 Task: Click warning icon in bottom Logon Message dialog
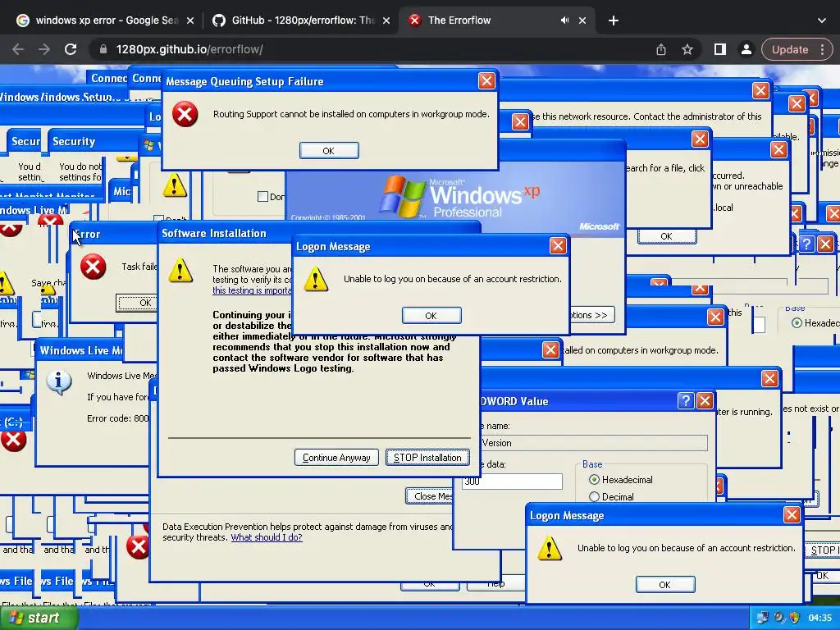click(549, 549)
